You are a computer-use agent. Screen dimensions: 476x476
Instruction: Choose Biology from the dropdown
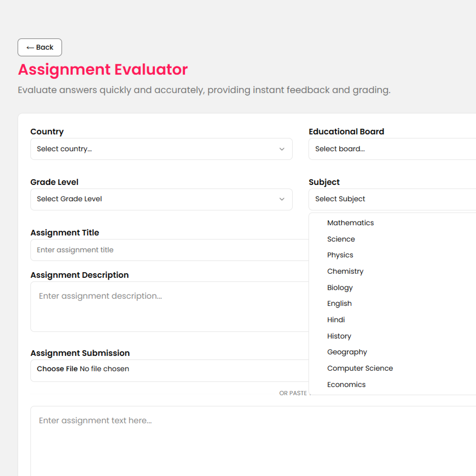[x=340, y=287]
